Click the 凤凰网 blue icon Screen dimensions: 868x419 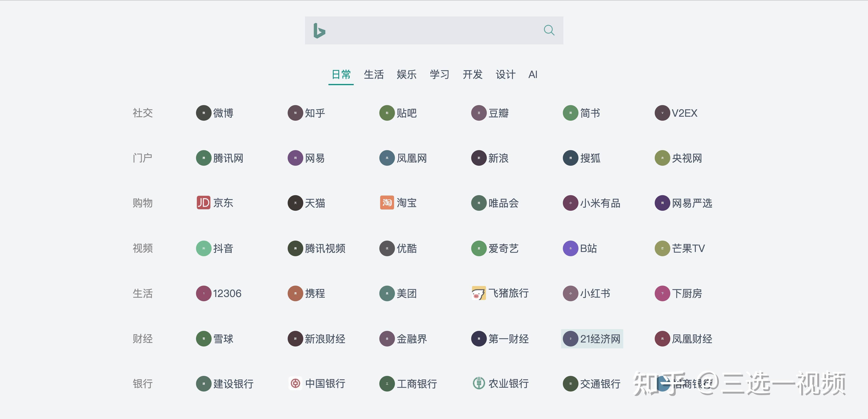click(x=387, y=158)
